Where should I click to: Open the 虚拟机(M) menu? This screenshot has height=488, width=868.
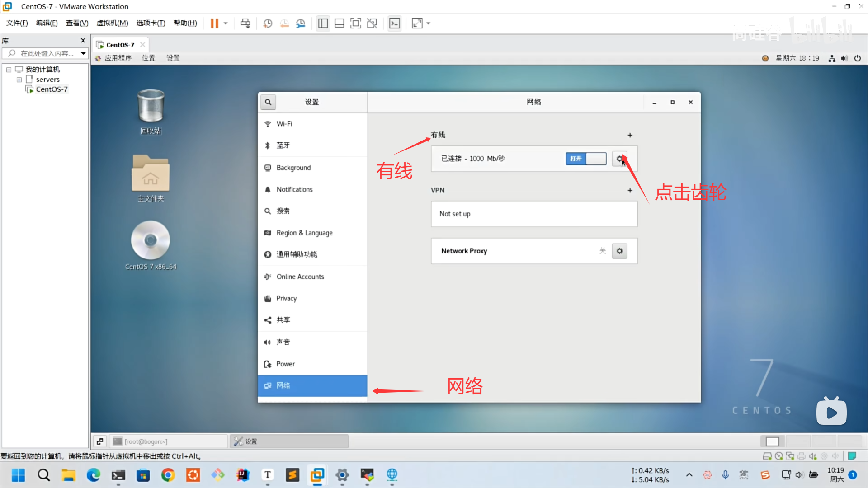(x=112, y=23)
